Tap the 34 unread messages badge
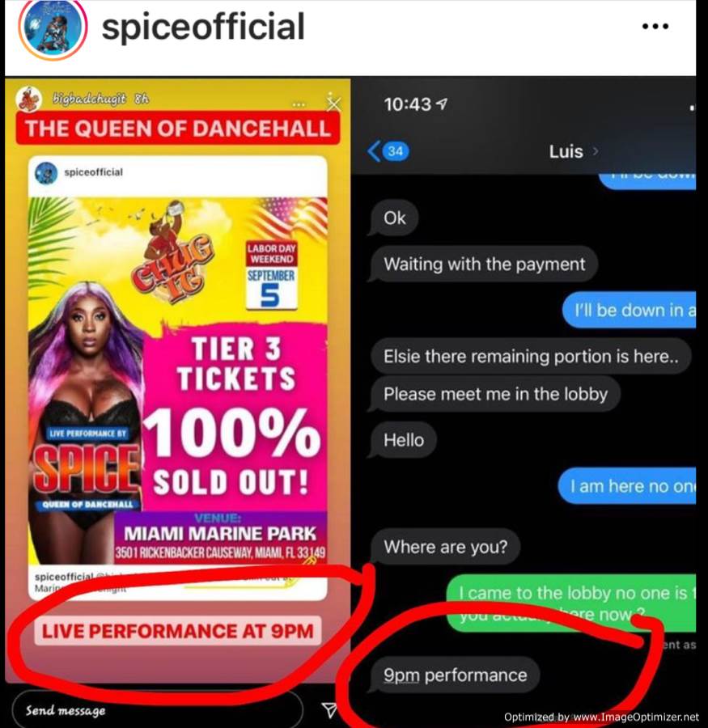The height and width of the screenshot is (728, 708). pos(396,151)
